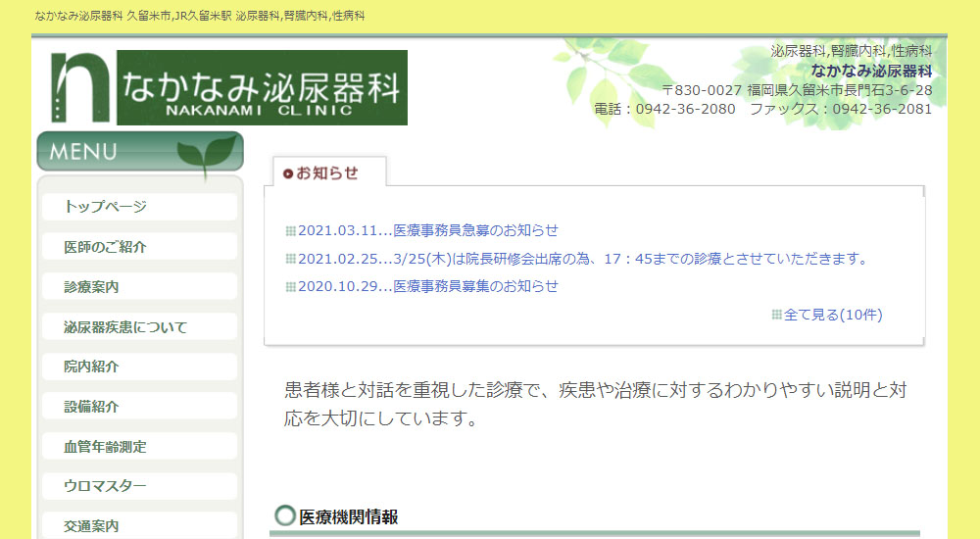Click the header clinic name なかなみ泌尿器科 text

pos(871,71)
